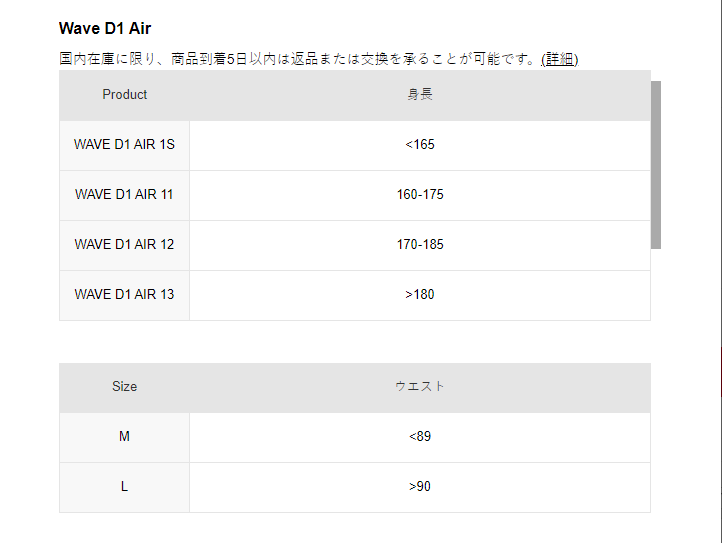Screen dimensions: 722x543
Task: Select the M size row
Action: pos(124,437)
